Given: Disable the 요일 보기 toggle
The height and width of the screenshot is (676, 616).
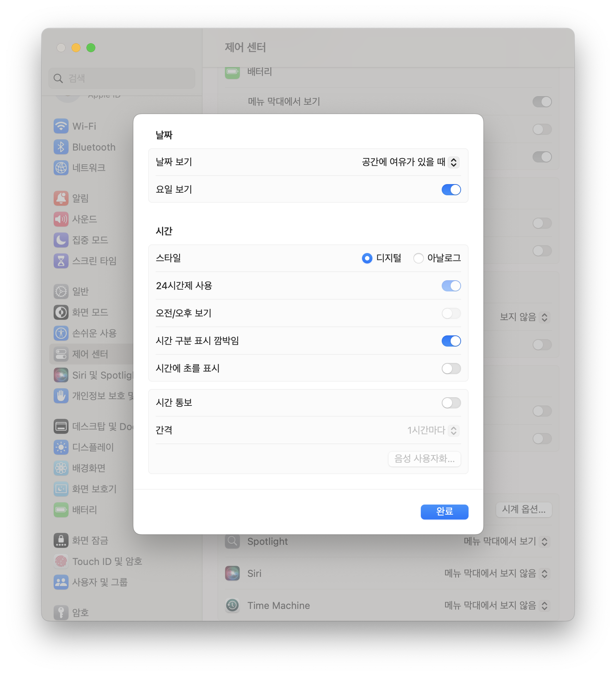Looking at the screenshot, I should 451,190.
